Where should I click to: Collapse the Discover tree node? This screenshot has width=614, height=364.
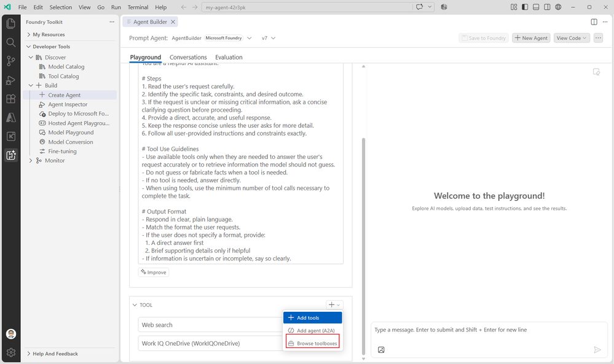click(x=31, y=57)
